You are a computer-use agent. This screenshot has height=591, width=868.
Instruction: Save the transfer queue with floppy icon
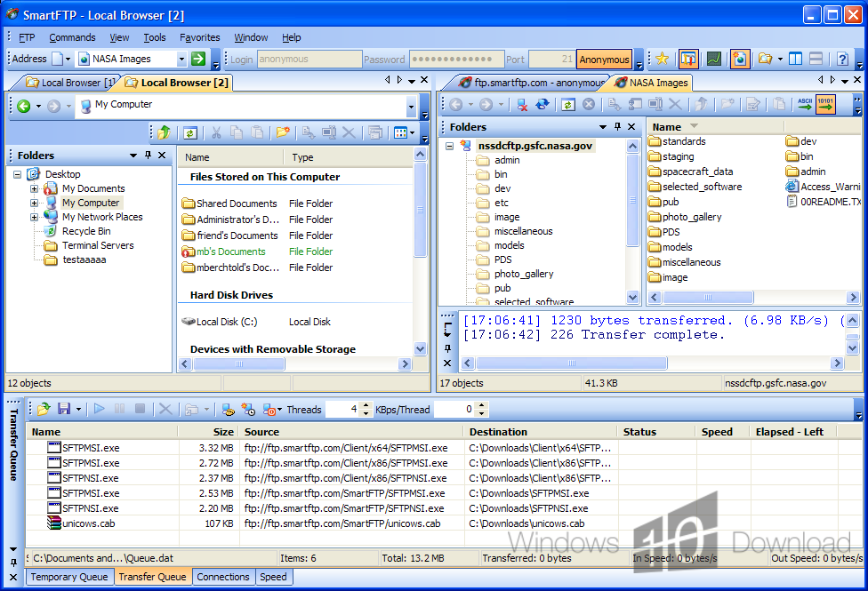pyautogui.click(x=64, y=409)
